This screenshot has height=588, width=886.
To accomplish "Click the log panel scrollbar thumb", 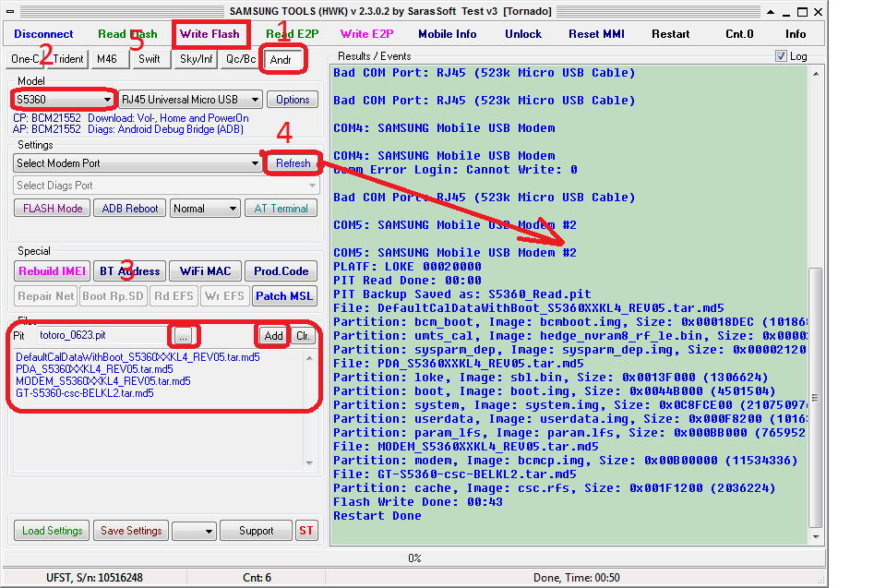I will pyautogui.click(x=816, y=398).
